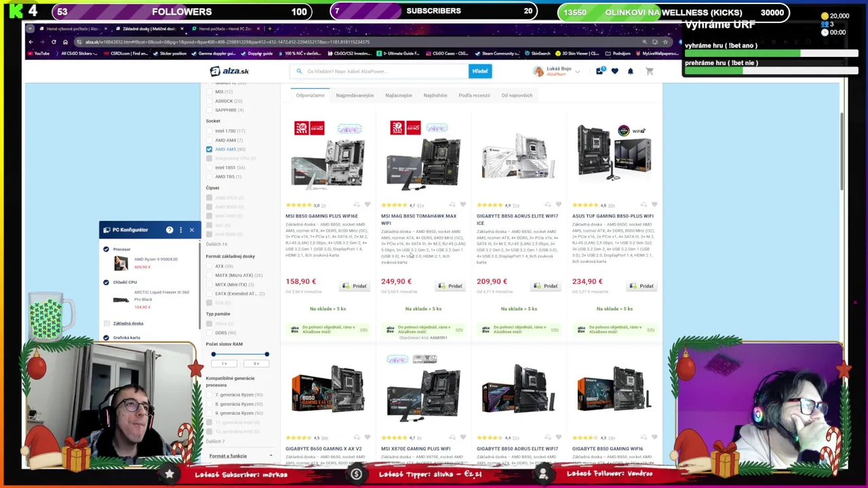
Task: Check the AMD TR5 socket filter
Action: 209,177
